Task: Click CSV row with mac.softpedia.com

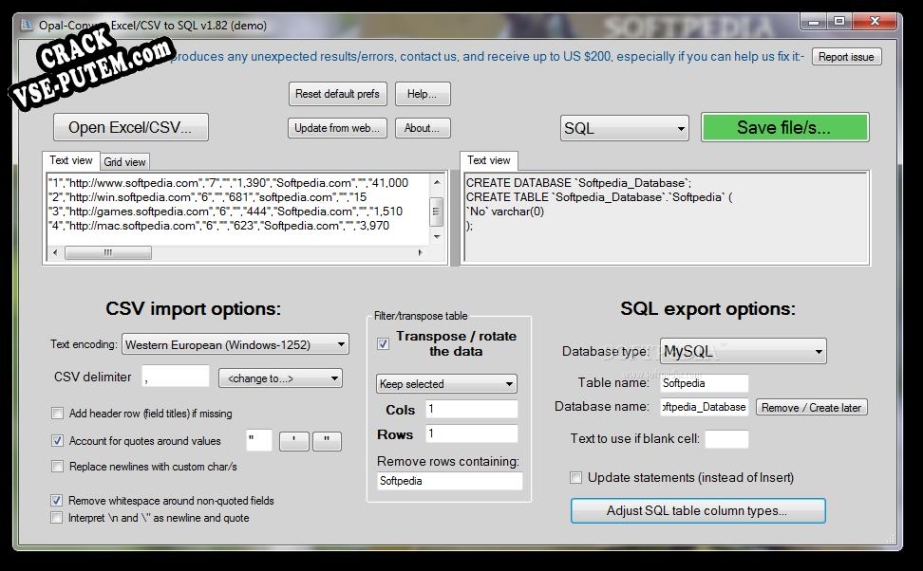Action: click(218, 225)
